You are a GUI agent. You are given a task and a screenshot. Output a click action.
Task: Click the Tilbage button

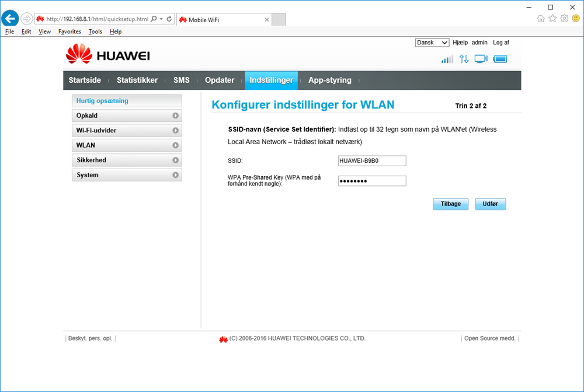pyautogui.click(x=451, y=204)
